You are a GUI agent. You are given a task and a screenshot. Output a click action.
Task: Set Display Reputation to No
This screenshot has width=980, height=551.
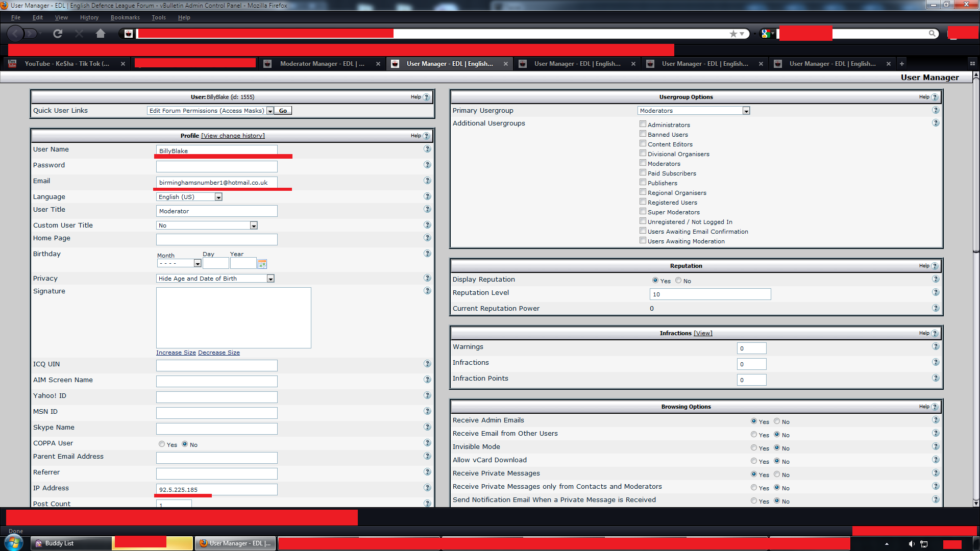[x=678, y=281]
